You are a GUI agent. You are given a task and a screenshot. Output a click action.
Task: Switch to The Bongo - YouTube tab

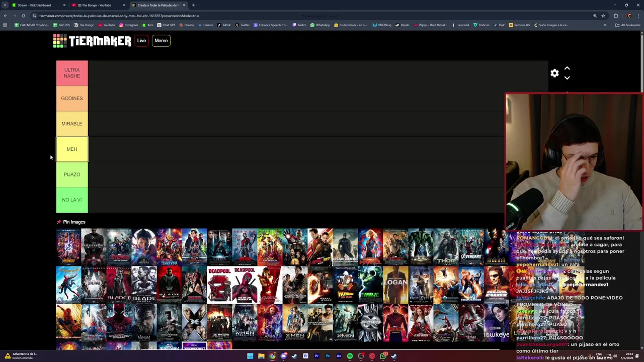(x=95, y=5)
